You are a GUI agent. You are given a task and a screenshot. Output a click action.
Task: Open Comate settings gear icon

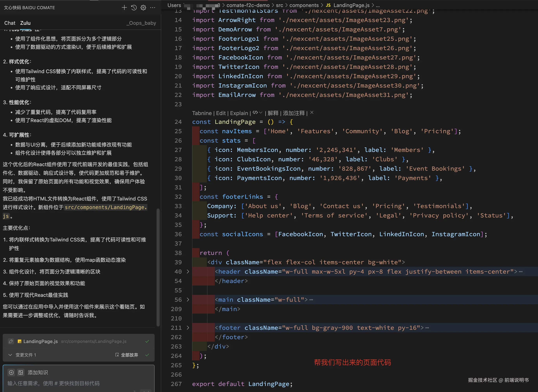[143, 8]
